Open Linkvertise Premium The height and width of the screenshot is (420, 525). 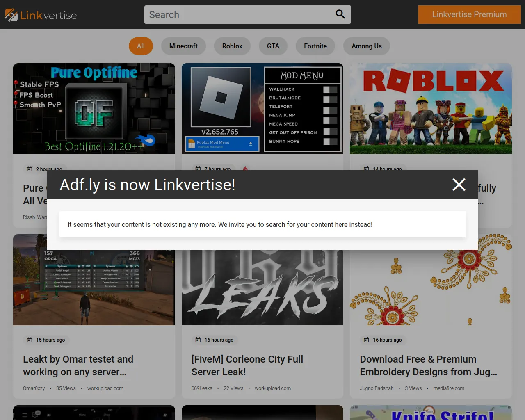click(x=469, y=14)
